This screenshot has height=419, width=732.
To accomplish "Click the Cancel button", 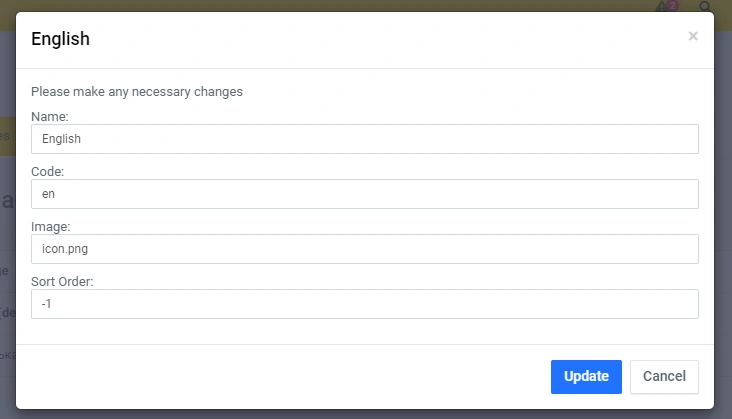I will 664,377.
